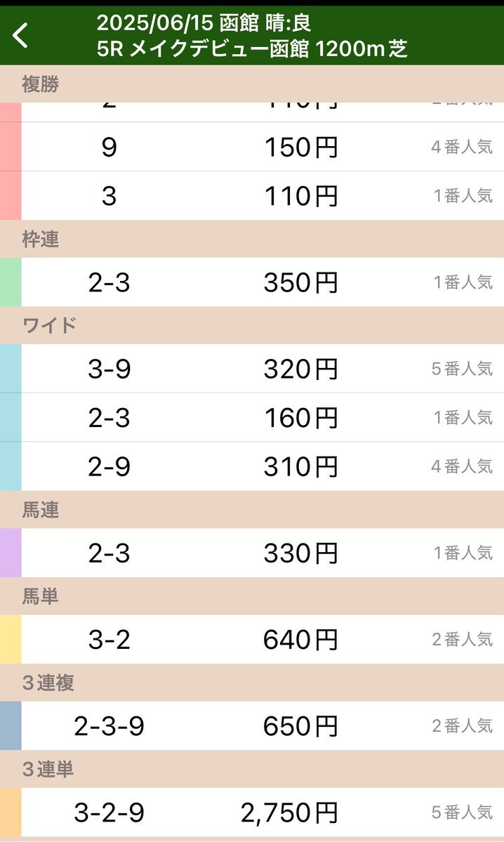Click the 馬単 section header
Image resolution: width=504 pixels, height=842 pixels.
click(252, 596)
